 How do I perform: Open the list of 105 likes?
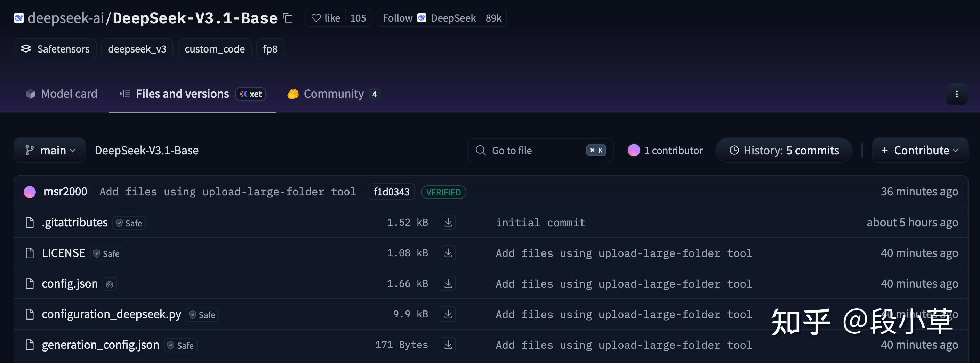[358, 18]
